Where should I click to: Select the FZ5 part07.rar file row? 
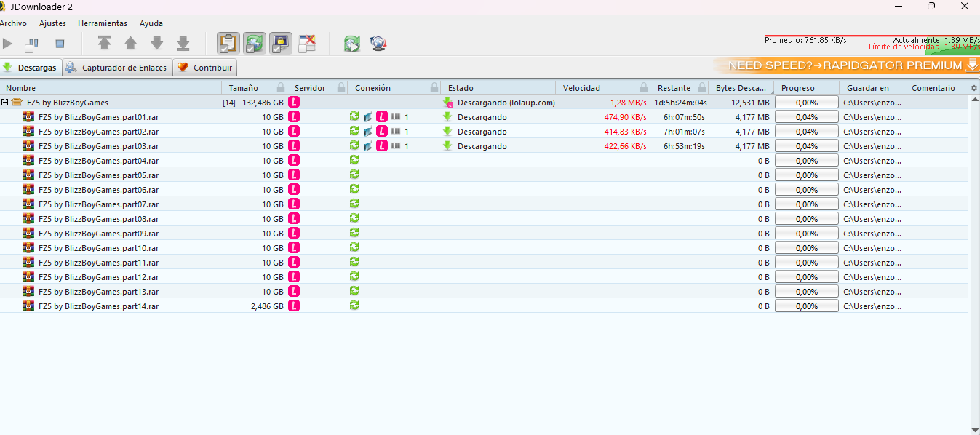click(x=98, y=204)
